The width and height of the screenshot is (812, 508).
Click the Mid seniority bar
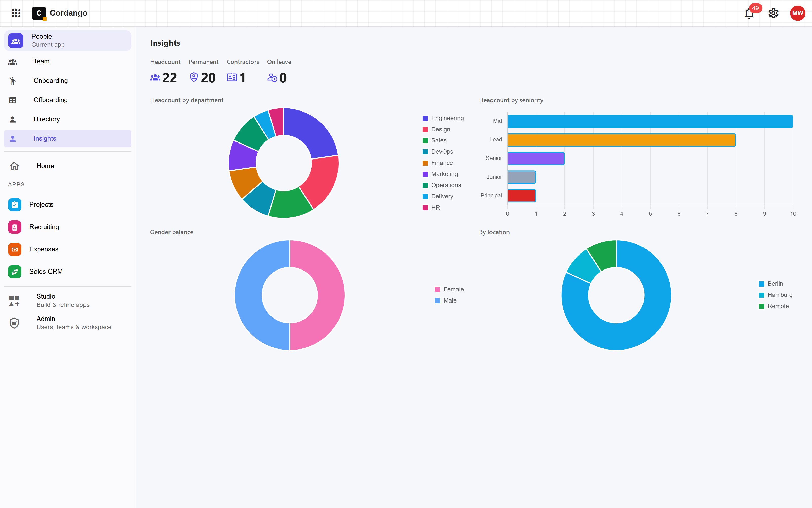pyautogui.click(x=650, y=121)
